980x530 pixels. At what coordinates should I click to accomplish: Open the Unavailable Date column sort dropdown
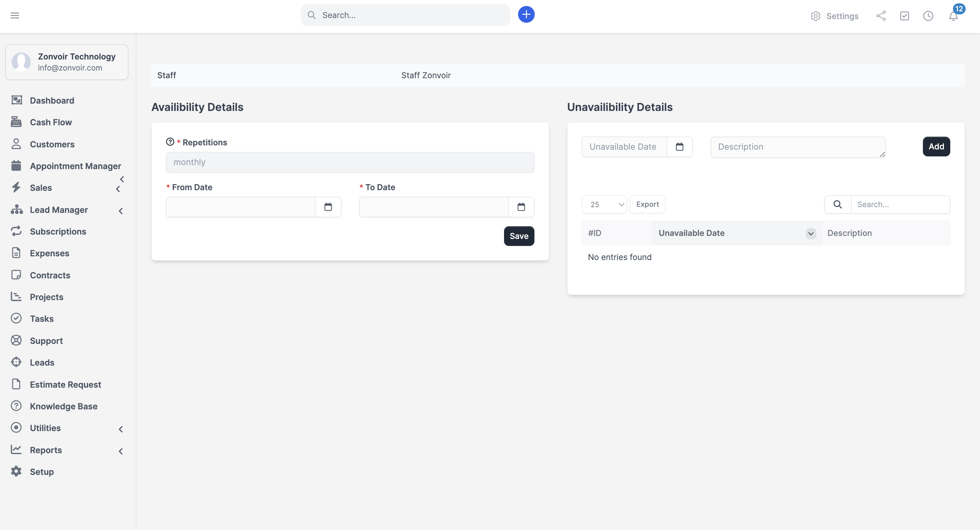[x=810, y=233]
